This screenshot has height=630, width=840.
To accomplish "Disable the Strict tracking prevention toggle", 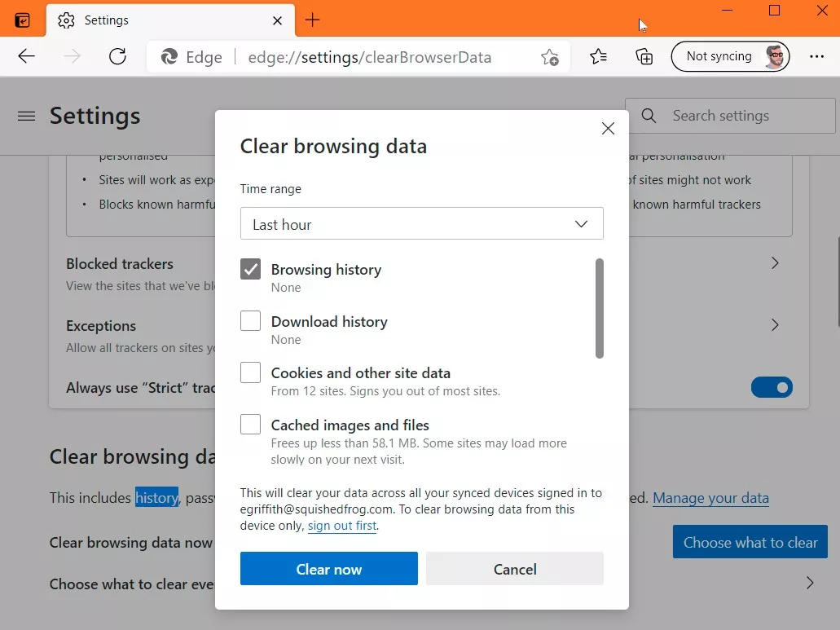I will coord(771,387).
